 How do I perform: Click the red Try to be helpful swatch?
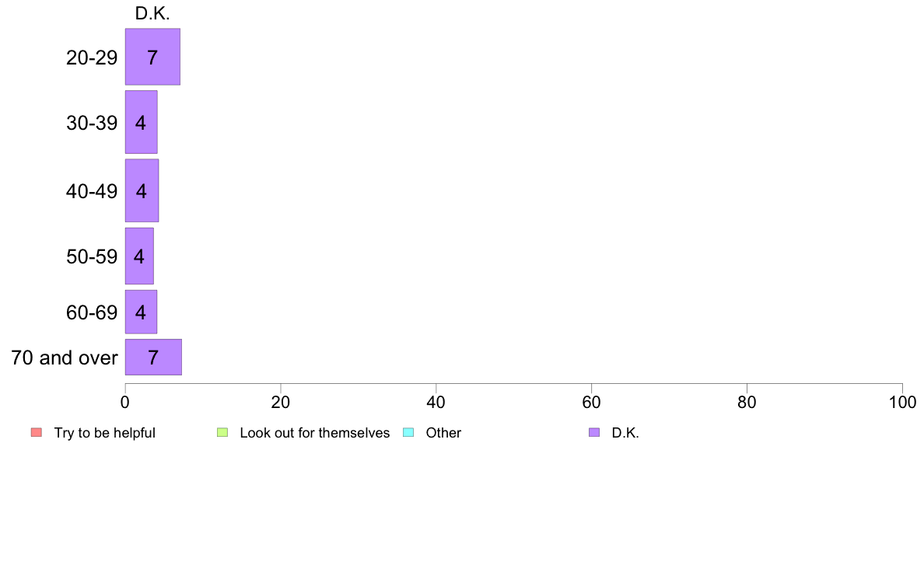[x=37, y=432]
